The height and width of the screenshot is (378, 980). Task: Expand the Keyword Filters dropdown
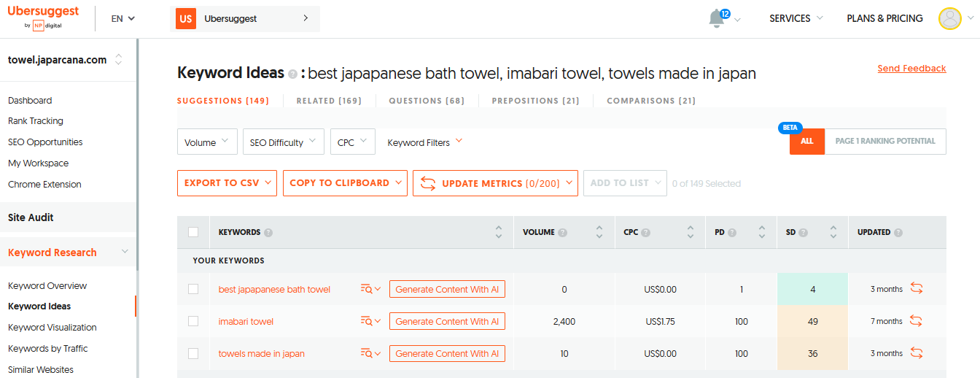click(x=425, y=142)
